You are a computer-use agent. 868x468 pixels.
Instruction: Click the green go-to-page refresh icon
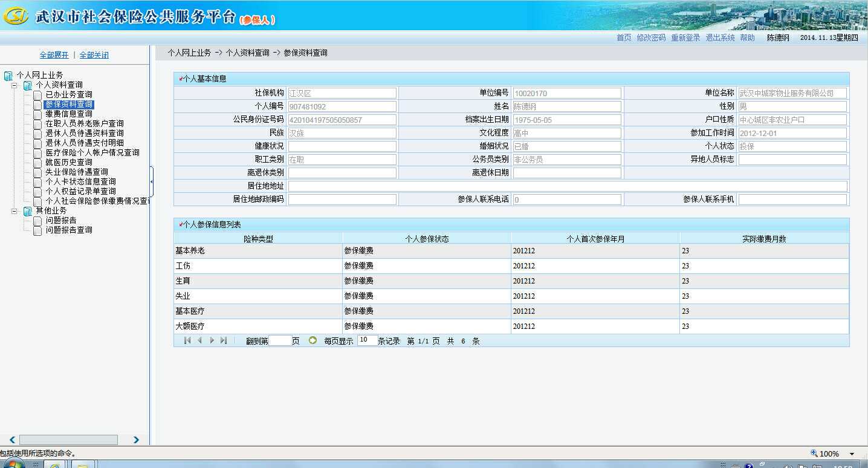(313, 340)
